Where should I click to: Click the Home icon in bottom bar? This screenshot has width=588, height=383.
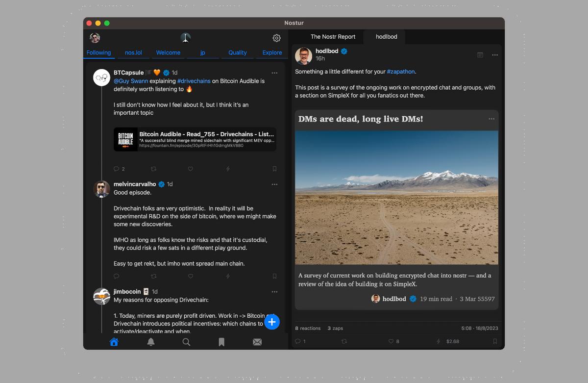114,342
